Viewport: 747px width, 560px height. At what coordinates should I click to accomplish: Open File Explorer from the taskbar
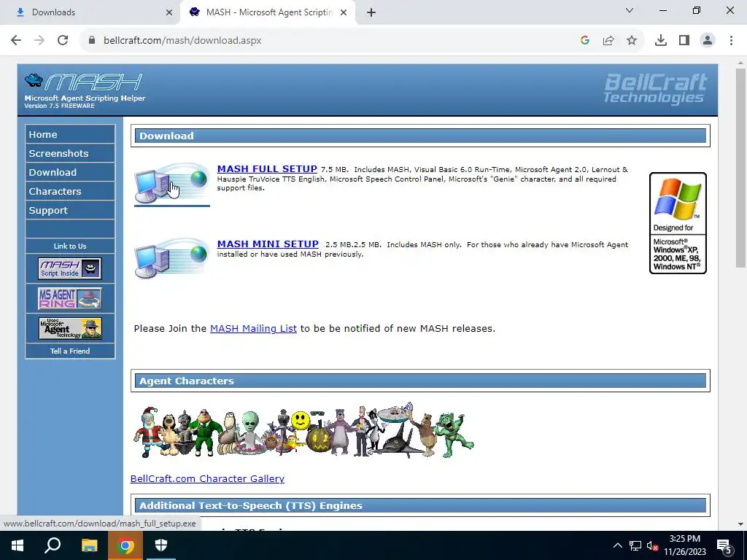89,545
